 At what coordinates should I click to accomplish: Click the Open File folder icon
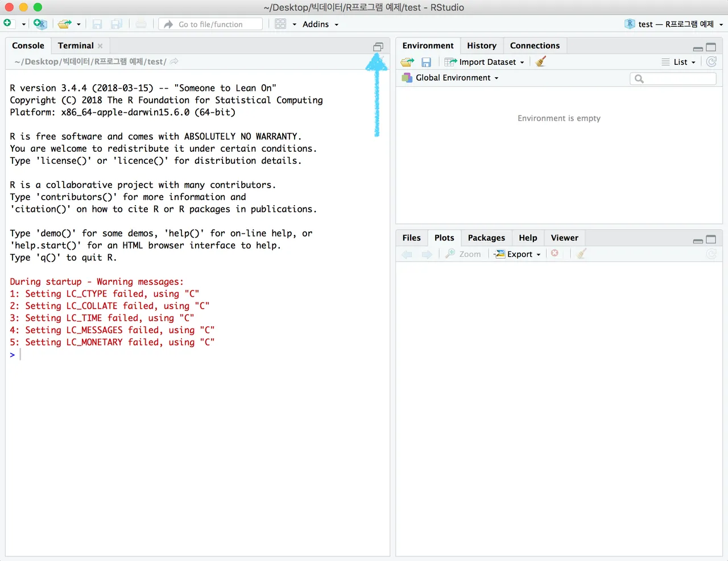pyautogui.click(x=65, y=24)
